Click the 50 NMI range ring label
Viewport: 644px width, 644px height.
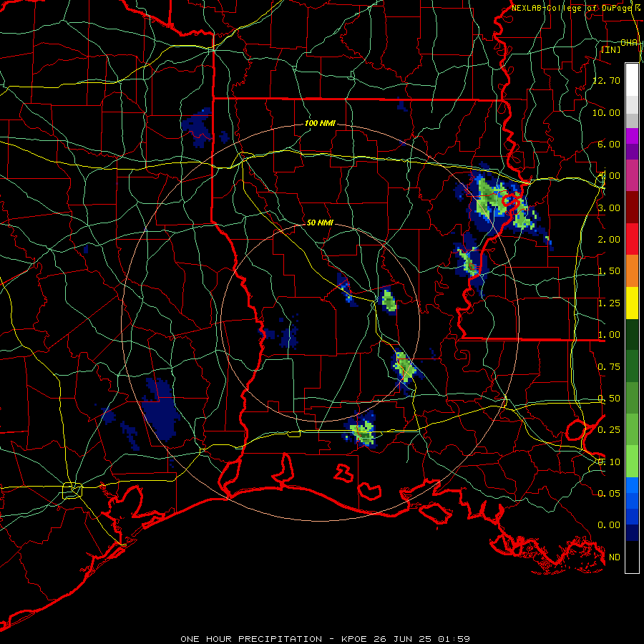click(x=320, y=223)
